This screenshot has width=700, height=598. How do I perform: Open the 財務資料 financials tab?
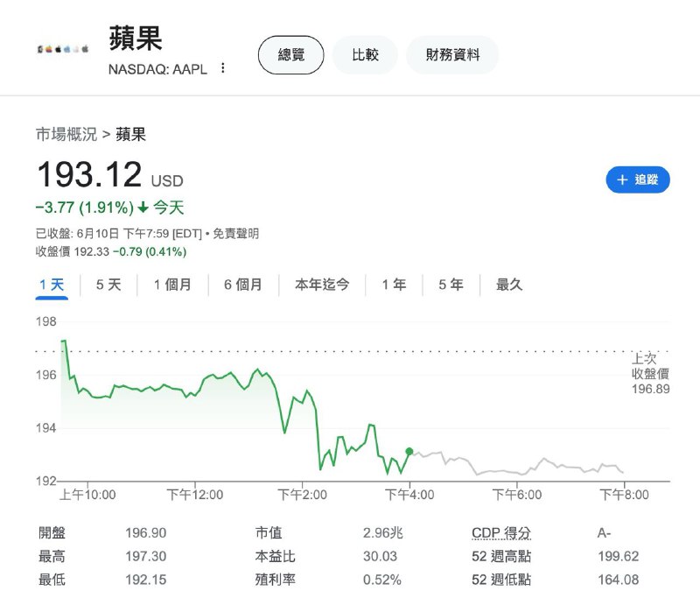click(452, 55)
